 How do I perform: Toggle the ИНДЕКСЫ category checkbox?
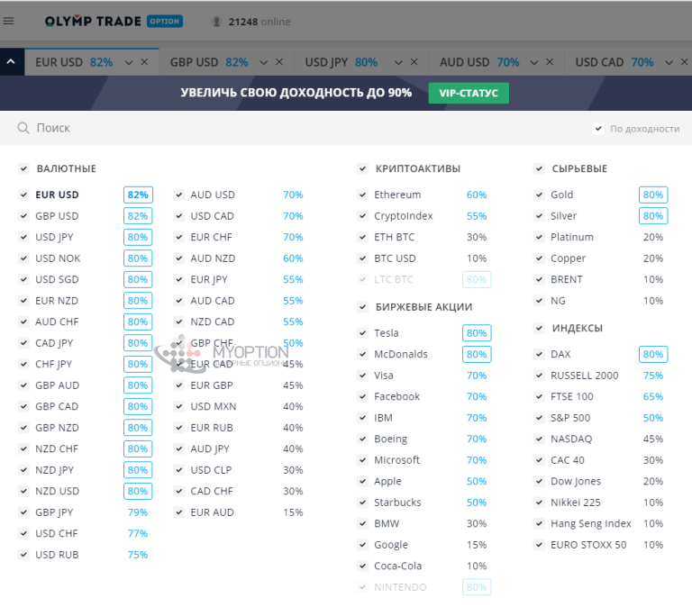coord(540,328)
